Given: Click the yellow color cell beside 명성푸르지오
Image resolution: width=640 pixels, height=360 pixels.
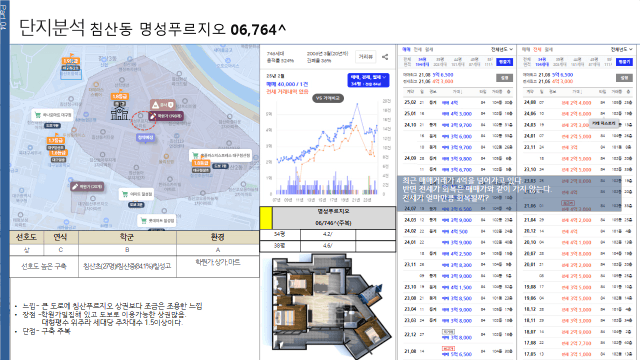Looking at the screenshot, I should click(266, 218).
